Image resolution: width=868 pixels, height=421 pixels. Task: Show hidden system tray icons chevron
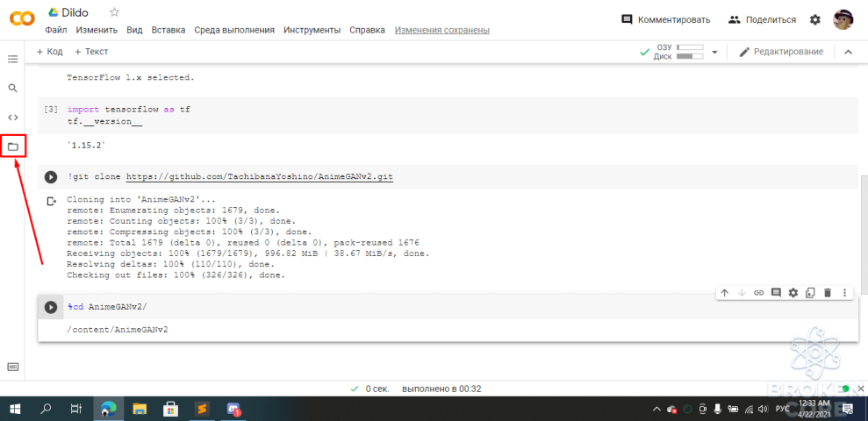coord(656,409)
